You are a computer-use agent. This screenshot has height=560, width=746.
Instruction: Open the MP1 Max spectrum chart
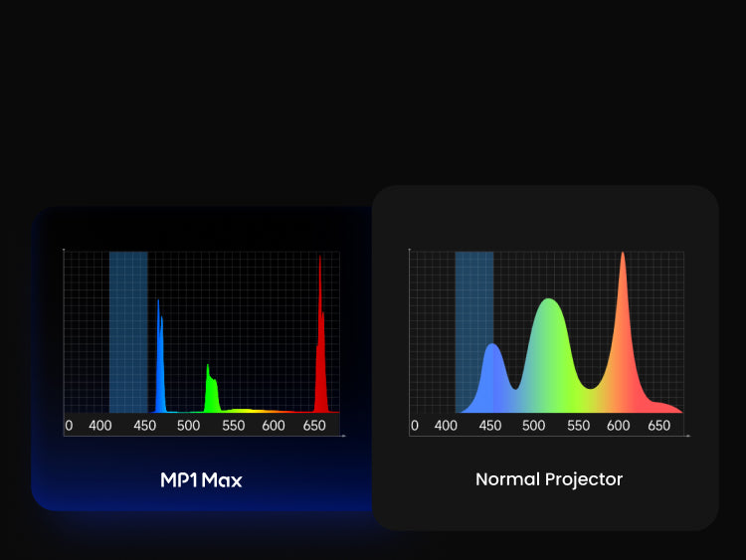(203, 342)
